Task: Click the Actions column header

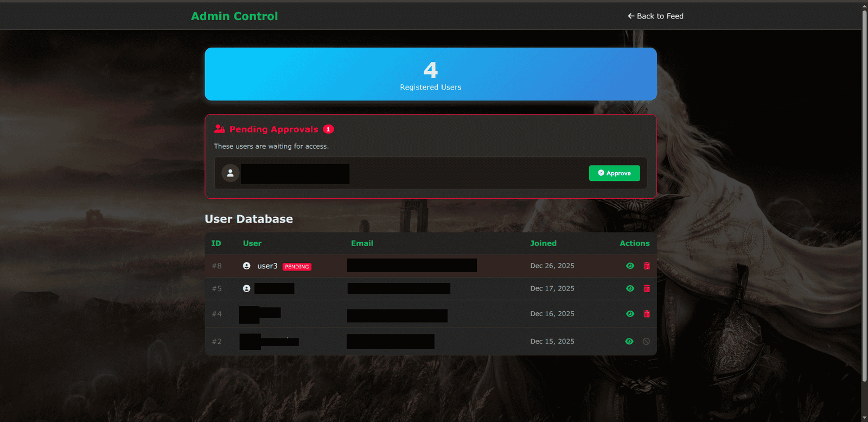Action: tap(635, 243)
